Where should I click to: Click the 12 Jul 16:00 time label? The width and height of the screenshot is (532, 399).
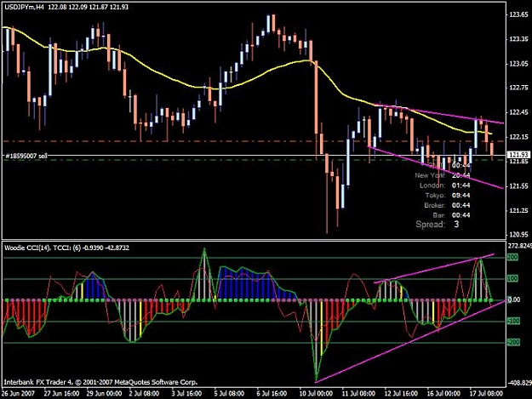401,394
